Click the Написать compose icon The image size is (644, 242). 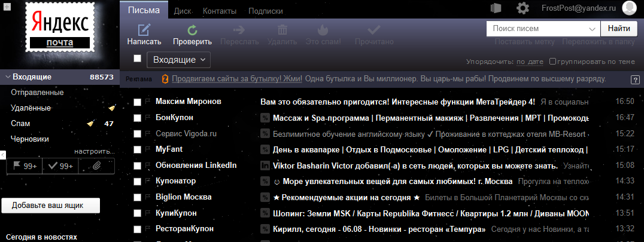[144, 30]
